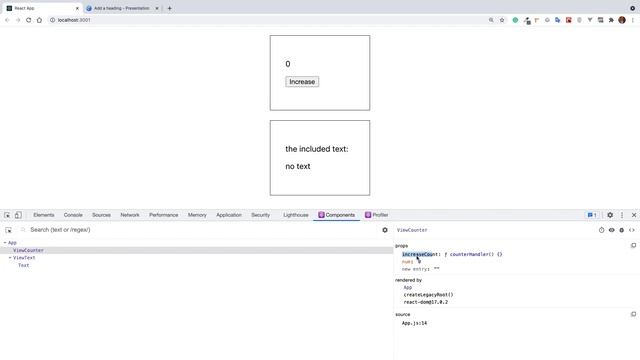The width and height of the screenshot is (640, 360).
Task: Close the React App browser tab
Action: click(77, 8)
